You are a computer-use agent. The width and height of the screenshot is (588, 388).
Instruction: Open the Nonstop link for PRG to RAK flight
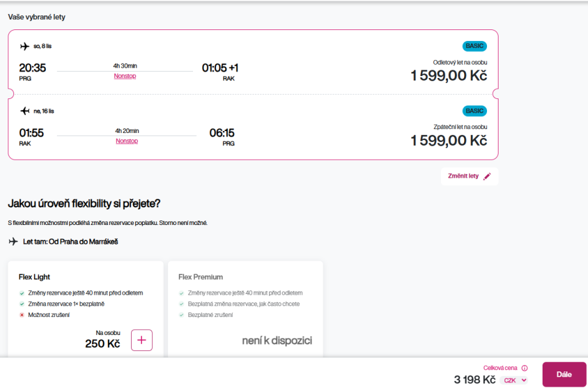[x=125, y=76]
